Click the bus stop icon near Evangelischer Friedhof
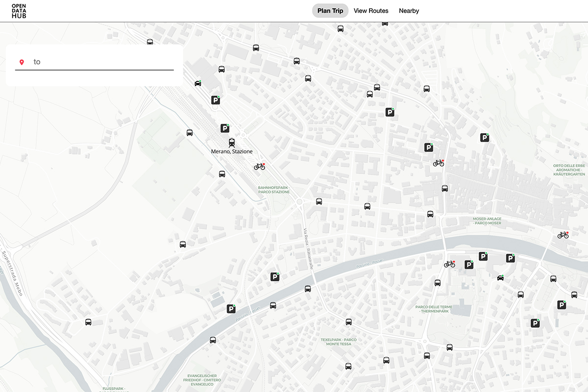The height and width of the screenshot is (392, 588). pyautogui.click(x=214, y=339)
